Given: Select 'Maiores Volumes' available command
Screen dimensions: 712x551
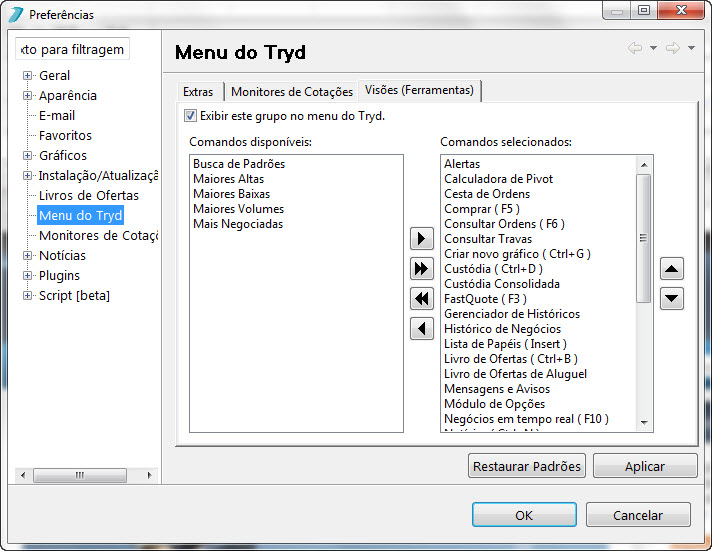Looking at the screenshot, I should tap(238, 208).
